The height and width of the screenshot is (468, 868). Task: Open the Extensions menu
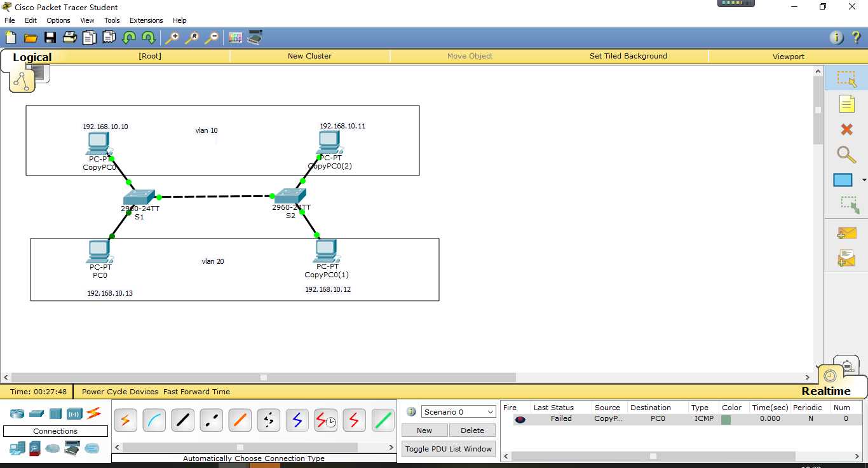(146, 20)
